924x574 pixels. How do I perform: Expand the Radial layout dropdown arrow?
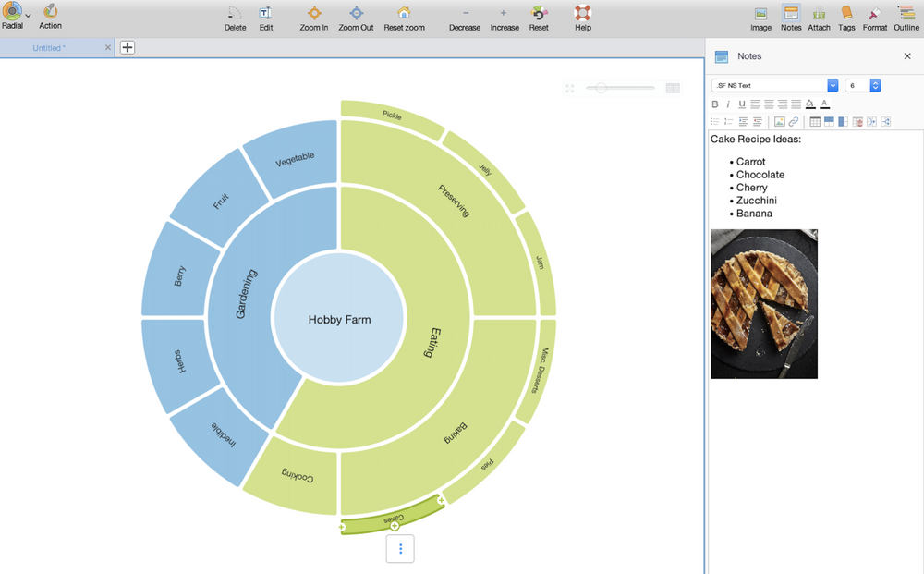28,15
